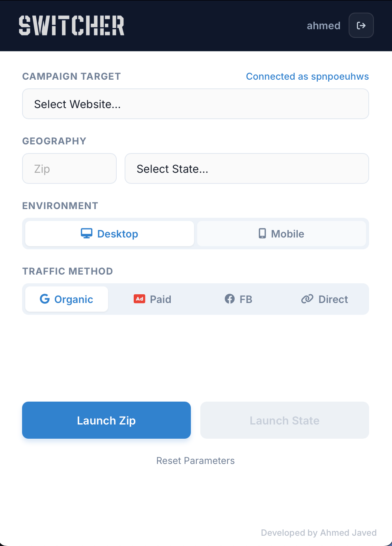Image resolution: width=392 pixels, height=546 pixels.
Task: Click the Launch State button
Action: point(284,420)
